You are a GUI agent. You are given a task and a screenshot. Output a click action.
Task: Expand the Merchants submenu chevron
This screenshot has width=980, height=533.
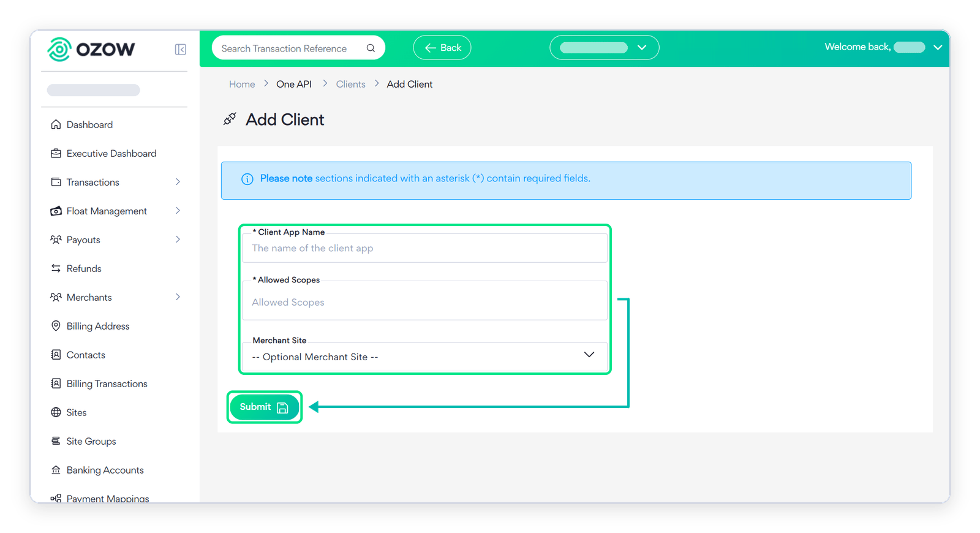coord(178,297)
